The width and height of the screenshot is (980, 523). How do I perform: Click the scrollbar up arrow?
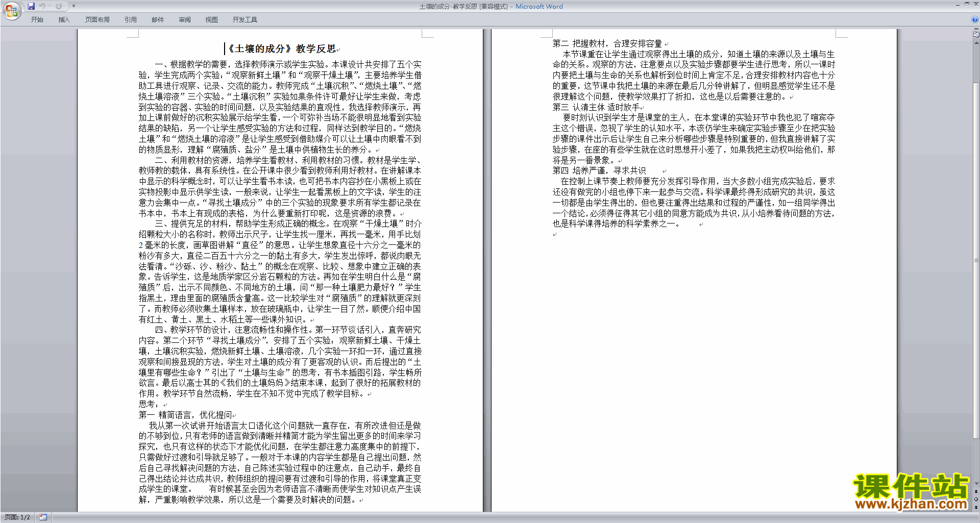click(x=976, y=42)
